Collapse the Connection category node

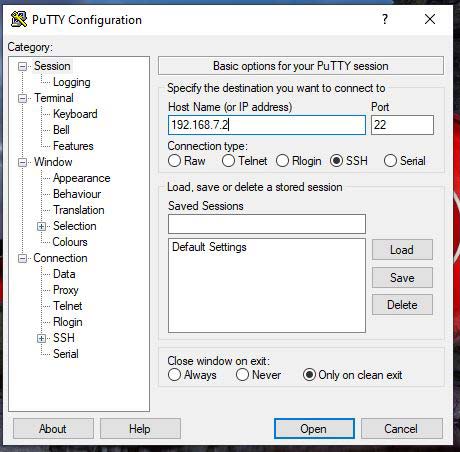coord(22,258)
